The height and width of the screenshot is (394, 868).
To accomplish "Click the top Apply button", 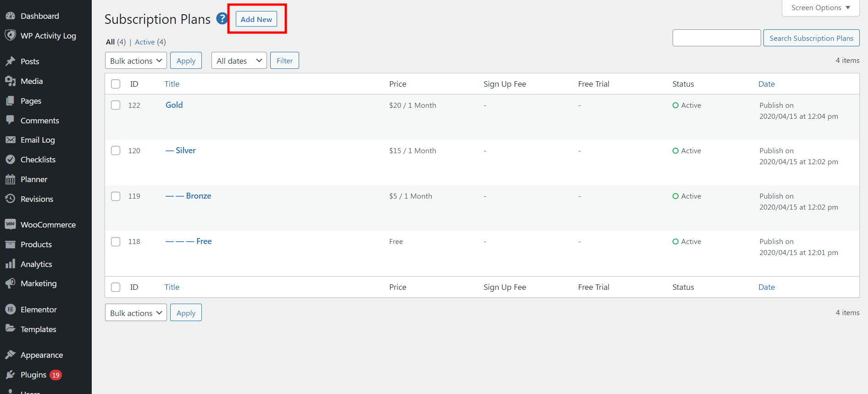I will [x=186, y=61].
